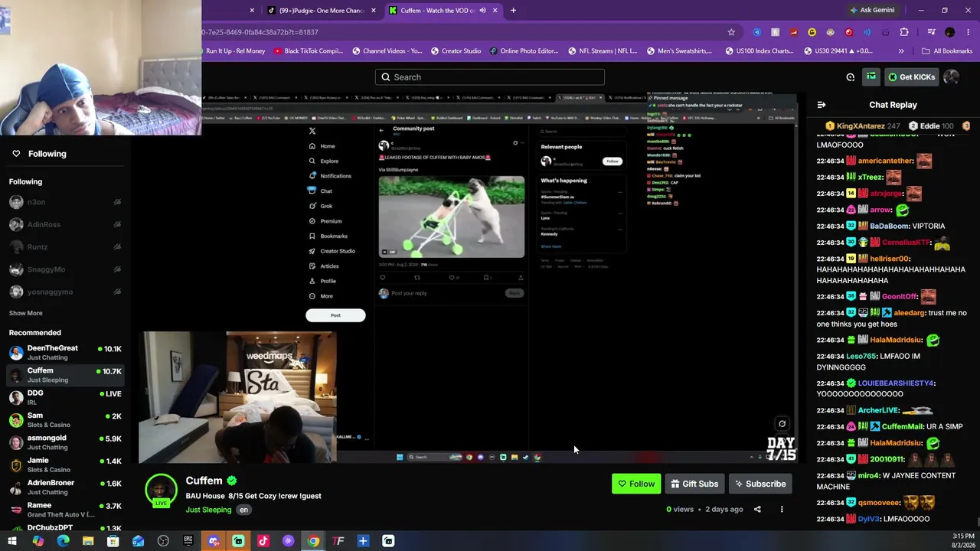Click the Just Sleeping category link
This screenshot has width=980, height=551.
(x=208, y=510)
